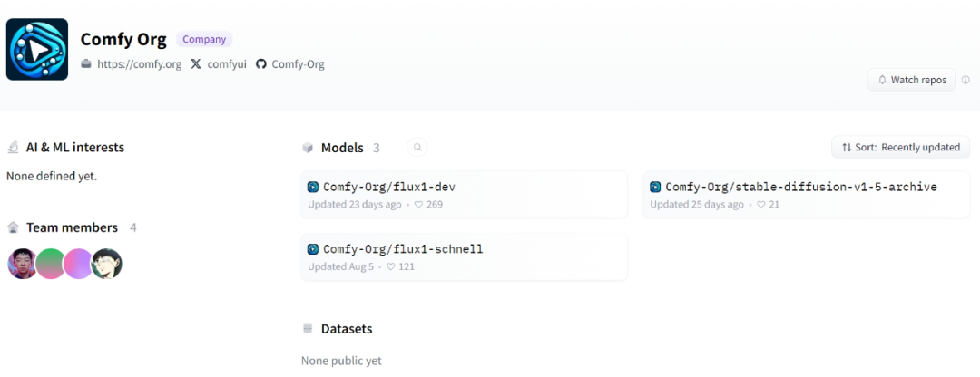
Task: Click the 'Updated 23 days ago' text
Action: tap(355, 204)
